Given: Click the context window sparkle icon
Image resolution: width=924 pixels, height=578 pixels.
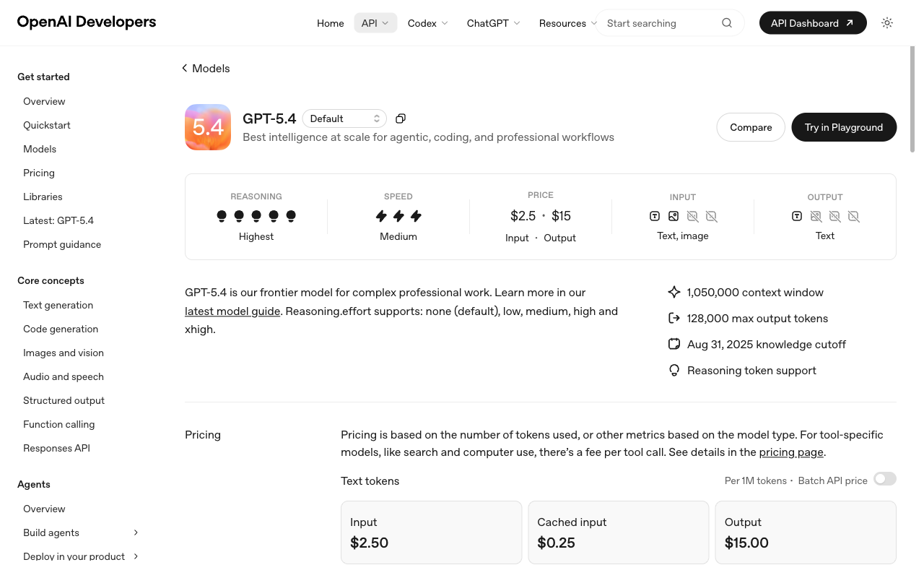Looking at the screenshot, I should click(674, 292).
